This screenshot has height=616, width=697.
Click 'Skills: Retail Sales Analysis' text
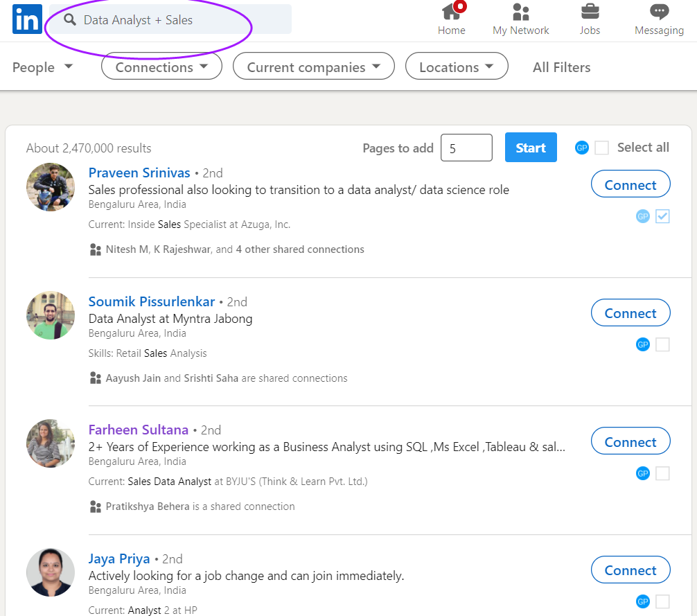pos(148,353)
